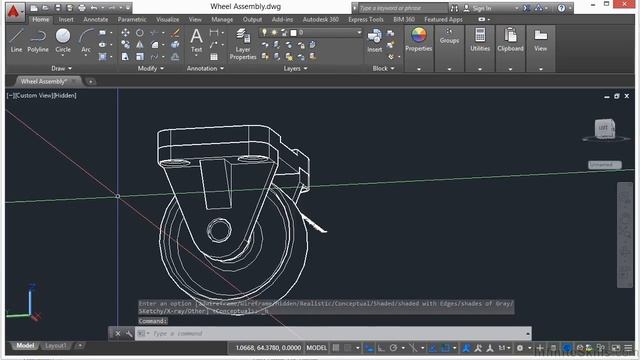Click the Custom View label in viewport
The height and width of the screenshot is (360, 640).
(33, 96)
